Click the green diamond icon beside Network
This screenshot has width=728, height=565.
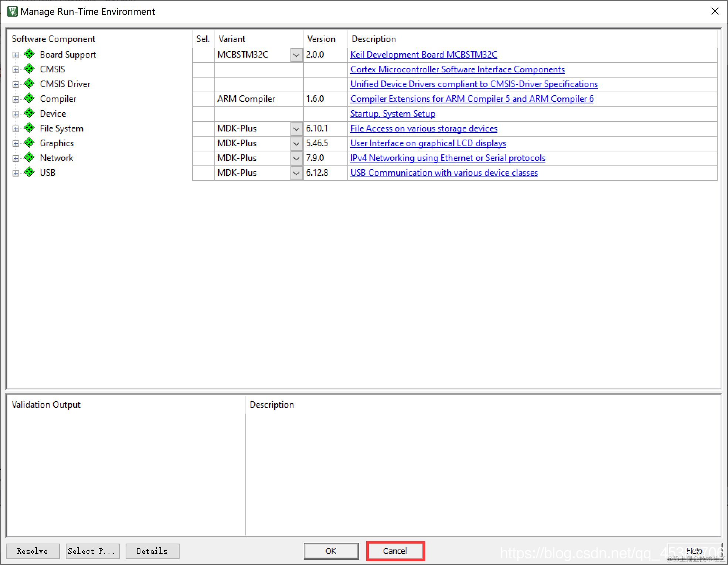(x=29, y=158)
